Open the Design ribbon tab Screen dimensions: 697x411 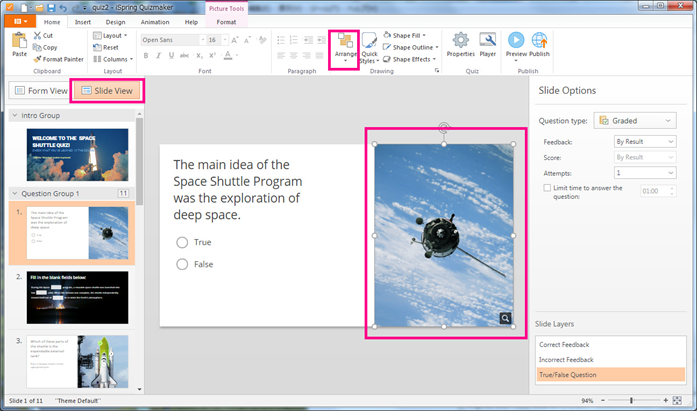[116, 22]
